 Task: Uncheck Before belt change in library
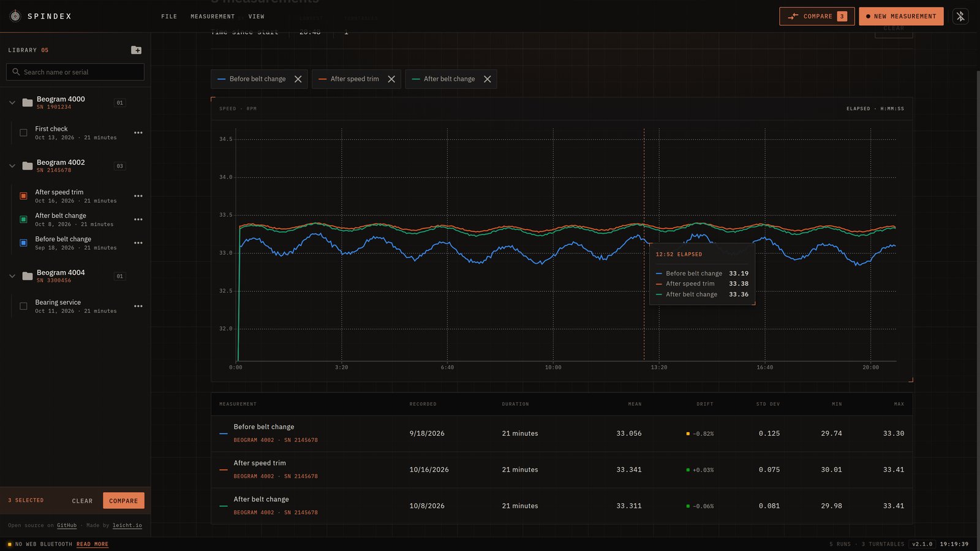point(23,243)
